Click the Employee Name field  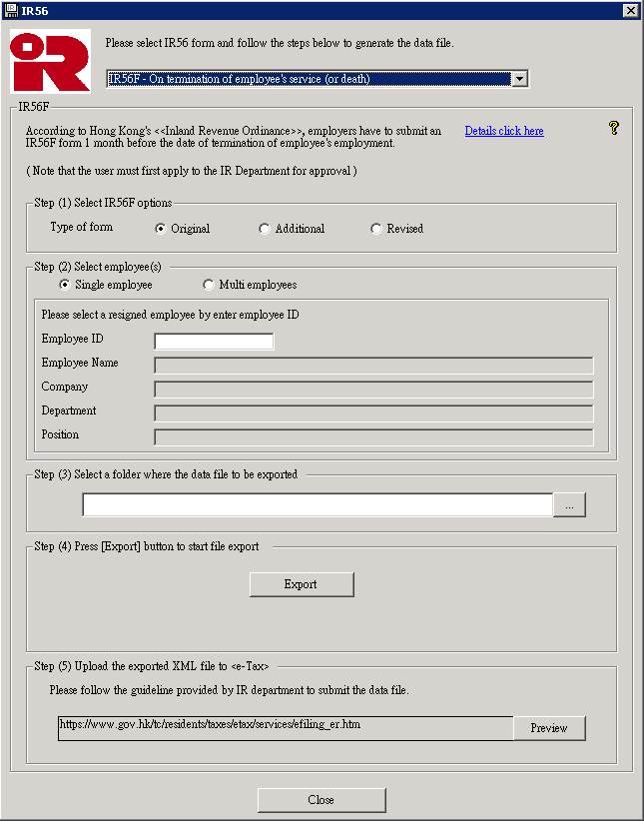(x=373, y=366)
